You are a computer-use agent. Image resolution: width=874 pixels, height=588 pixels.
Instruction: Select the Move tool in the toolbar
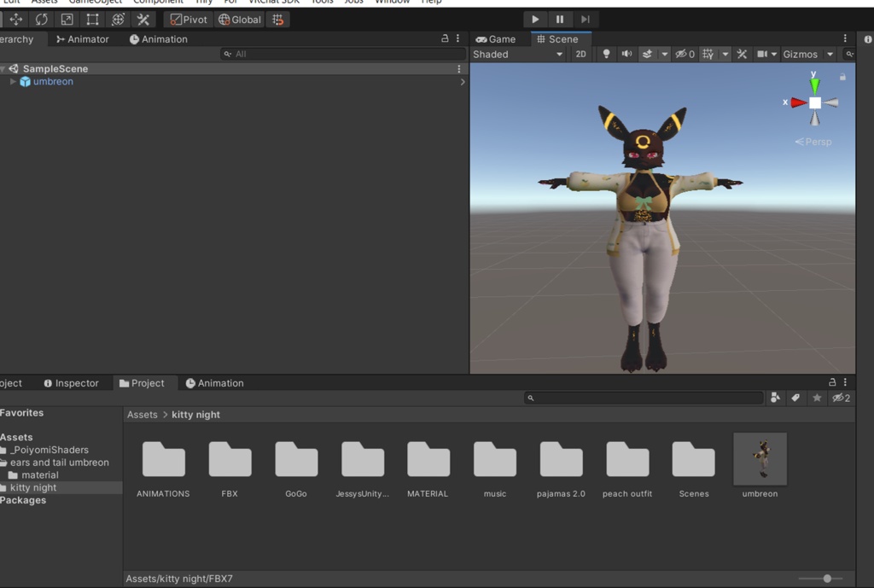tap(17, 19)
